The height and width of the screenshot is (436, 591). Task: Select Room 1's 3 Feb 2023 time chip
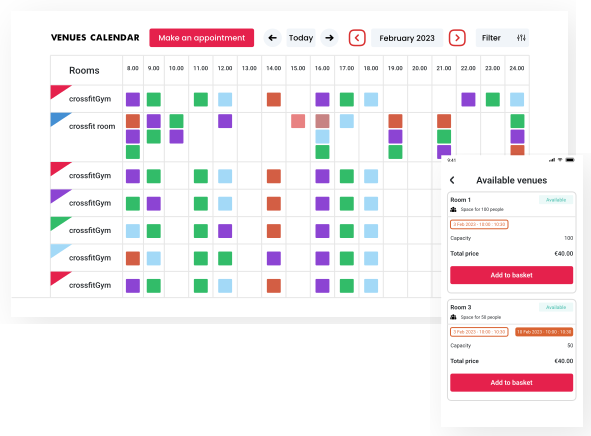tap(479, 224)
